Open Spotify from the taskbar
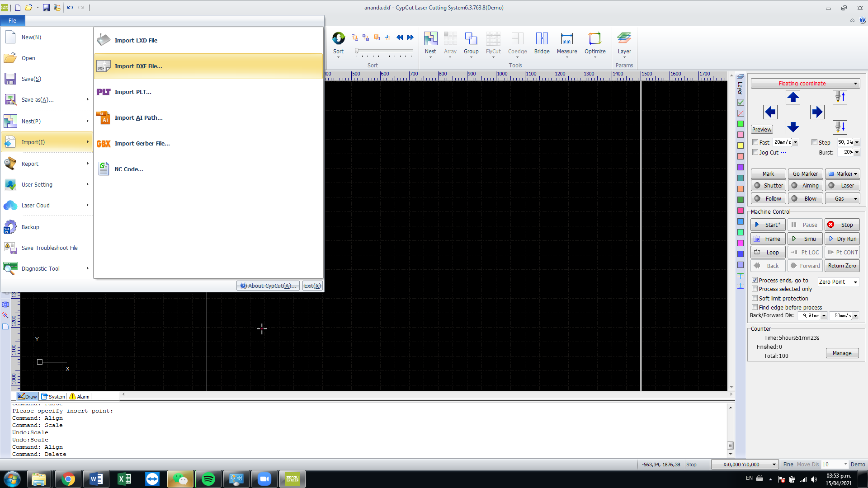The width and height of the screenshot is (868, 488). [208, 479]
